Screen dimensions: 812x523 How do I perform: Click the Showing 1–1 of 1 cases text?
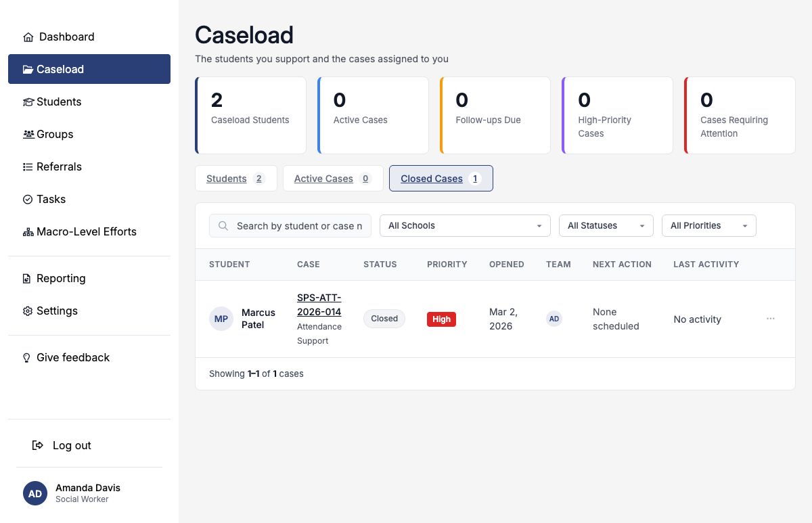pyautogui.click(x=256, y=373)
